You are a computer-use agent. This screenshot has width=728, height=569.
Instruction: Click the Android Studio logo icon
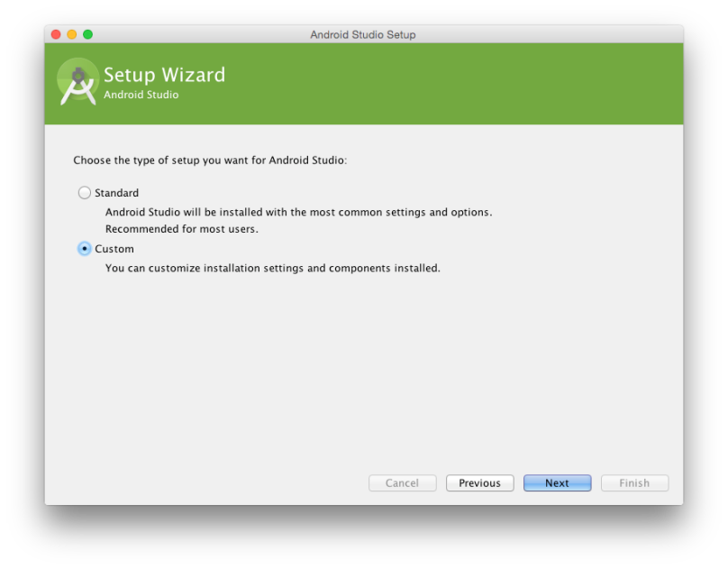click(x=78, y=82)
